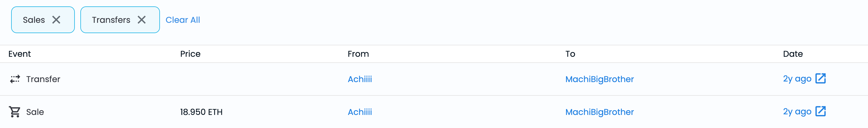This screenshot has width=868, height=128.
Task: Select the Transfers filter chip label
Action: (111, 20)
